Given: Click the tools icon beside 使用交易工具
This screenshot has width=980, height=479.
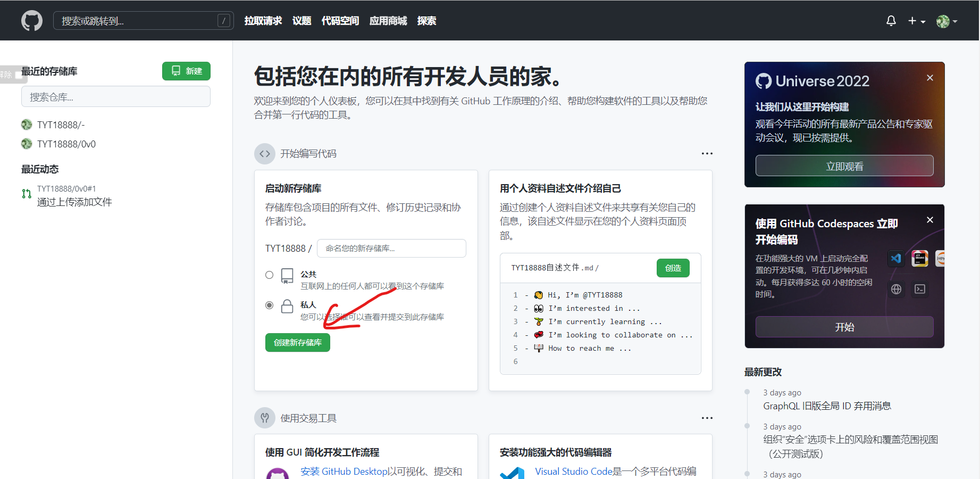Looking at the screenshot, I should pyautogui.click(x=265, y=418).
